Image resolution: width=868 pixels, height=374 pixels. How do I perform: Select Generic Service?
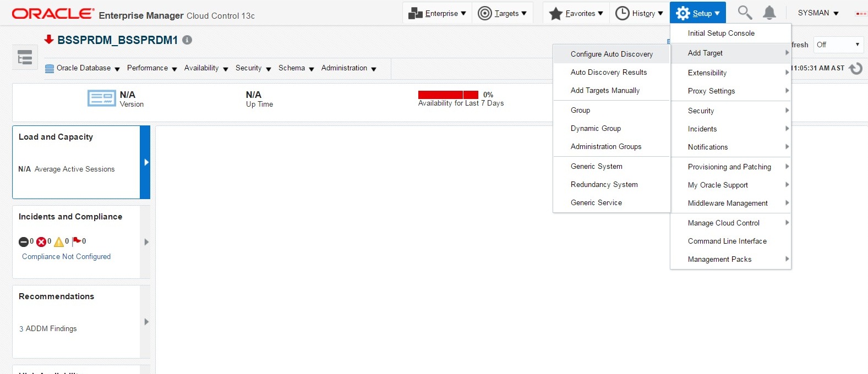point(612,202)
